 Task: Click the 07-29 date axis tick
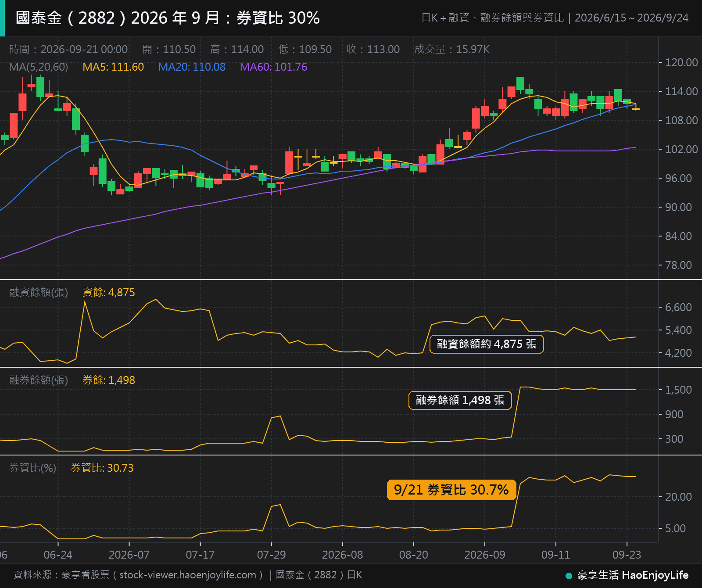tap(271, 555)
